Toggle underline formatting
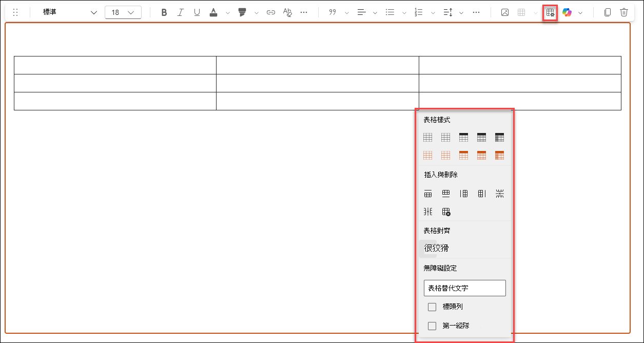Screen dimensions: 644x343 pyautogui.click(x=197, y=13)
